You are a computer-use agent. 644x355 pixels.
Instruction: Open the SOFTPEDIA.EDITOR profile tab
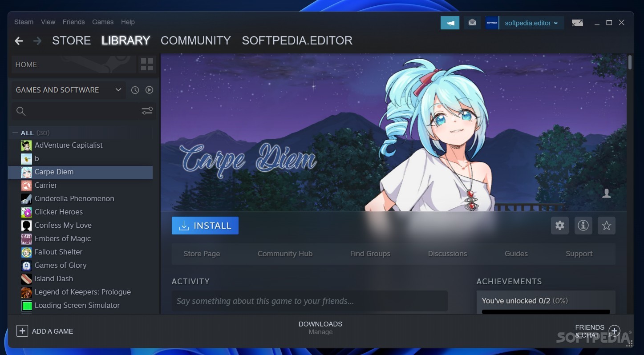[297, 40]
